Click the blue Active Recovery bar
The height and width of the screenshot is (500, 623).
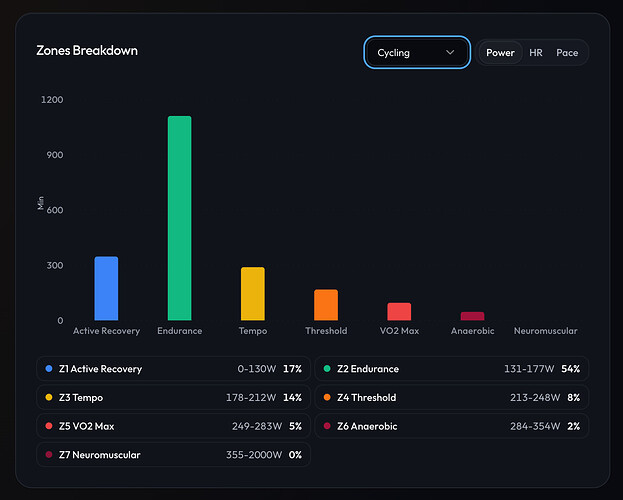pos(106,288)
